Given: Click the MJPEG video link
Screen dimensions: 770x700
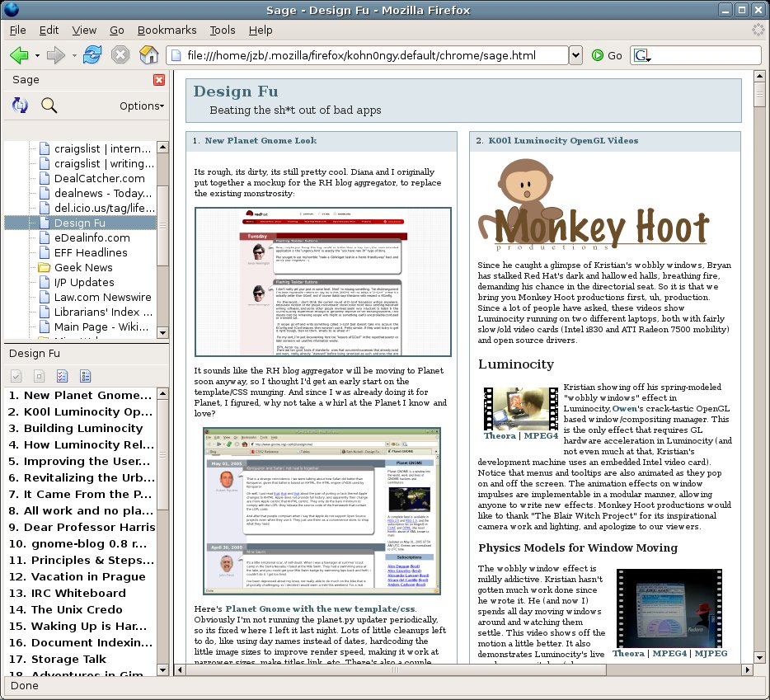Looking at the screenshot, I should (711, 653).
